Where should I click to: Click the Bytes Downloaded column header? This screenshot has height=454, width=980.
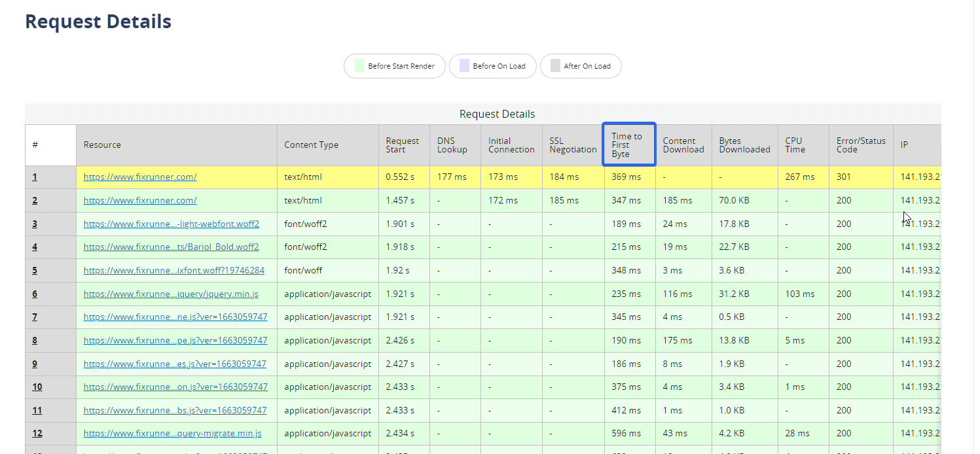coord(745,145)
